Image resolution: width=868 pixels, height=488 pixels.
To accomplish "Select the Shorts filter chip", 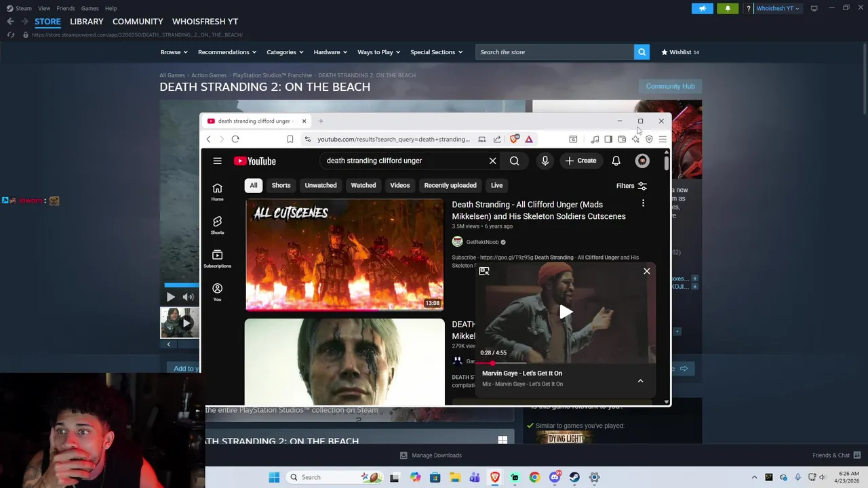I will tap(281, 185).
